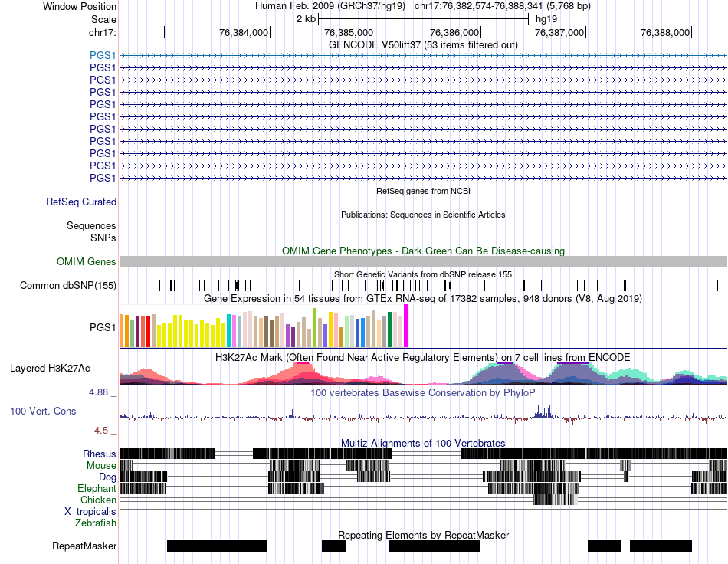Click RepeatMasker block between 76,384,000 and 76,385,000
Viewport: 728px width, 564px height.
click(x=334, y=546)
